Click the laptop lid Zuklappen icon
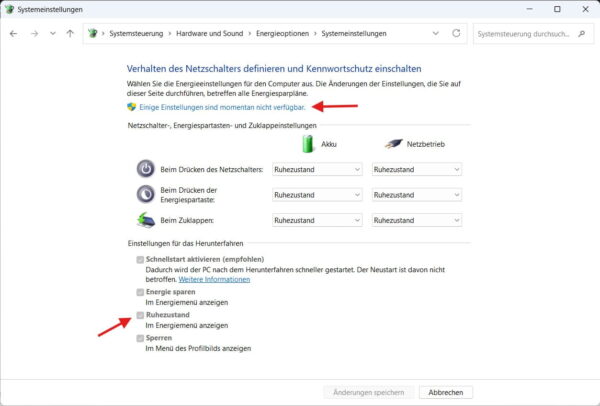 click(x=146, y=220)
